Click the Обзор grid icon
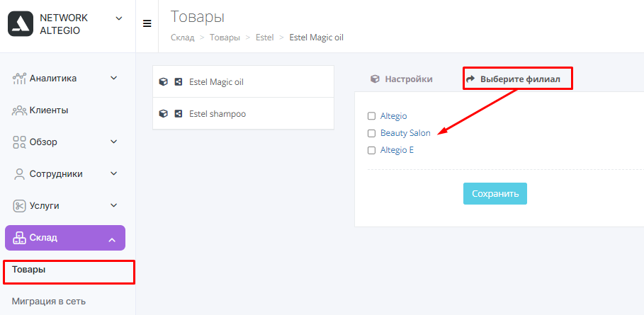The width and height of the screenshot is (644, 315). pyautogui.click(x=19, y=142)
